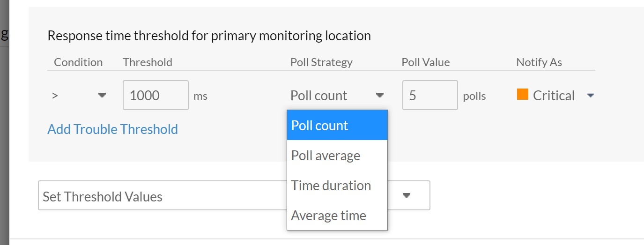Click the Add Trouble Threshold link
Screen dimensions: 644x245
click(112, 129)
